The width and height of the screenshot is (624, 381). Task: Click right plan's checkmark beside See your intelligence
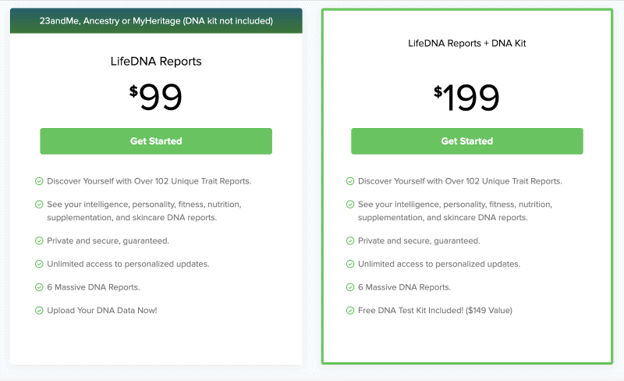[x=350, y=204]
